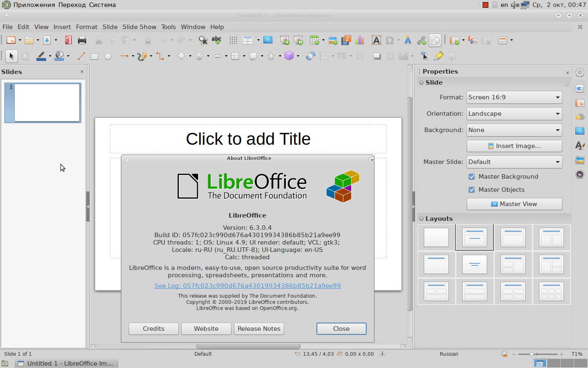Activate the Select arrow tool
588x368 pixels.
(11, 56)
